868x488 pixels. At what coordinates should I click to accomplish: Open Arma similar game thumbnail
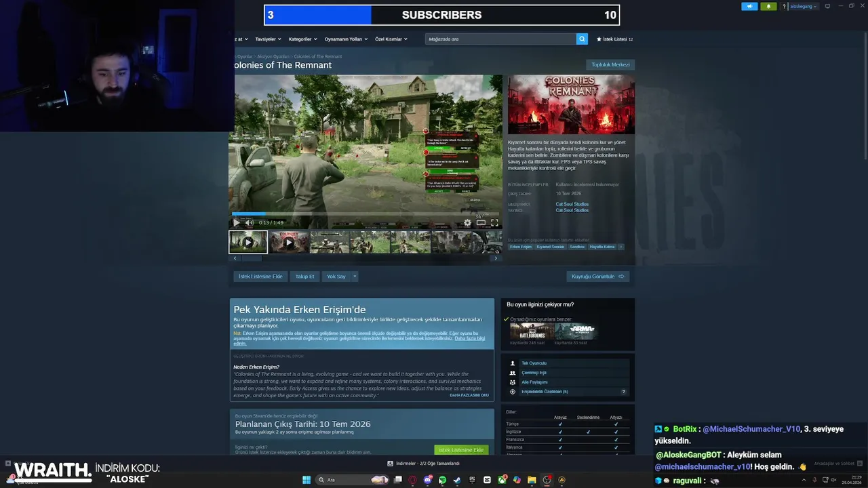coord(576,331)
